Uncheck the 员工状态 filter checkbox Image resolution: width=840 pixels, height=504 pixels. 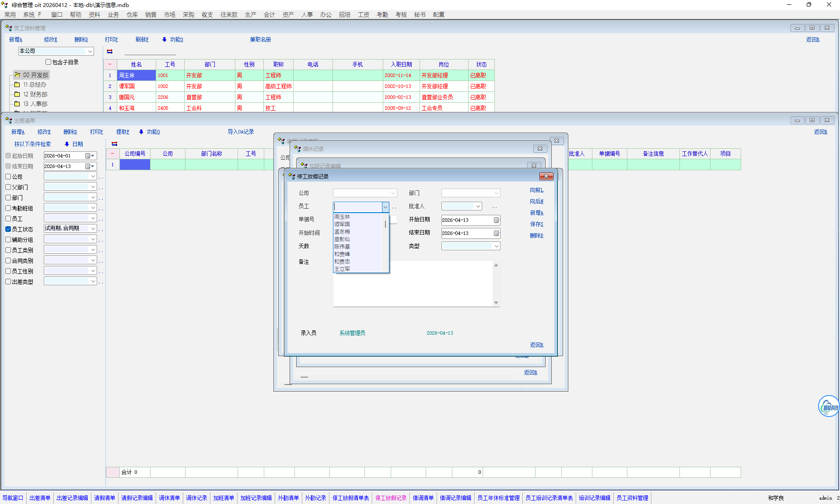8,229
